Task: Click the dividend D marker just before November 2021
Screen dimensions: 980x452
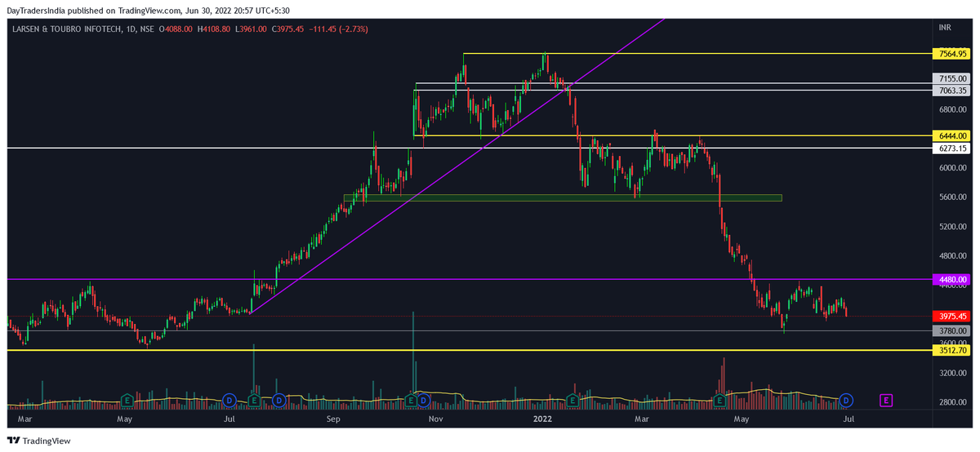Action: [x=424, y=400]
